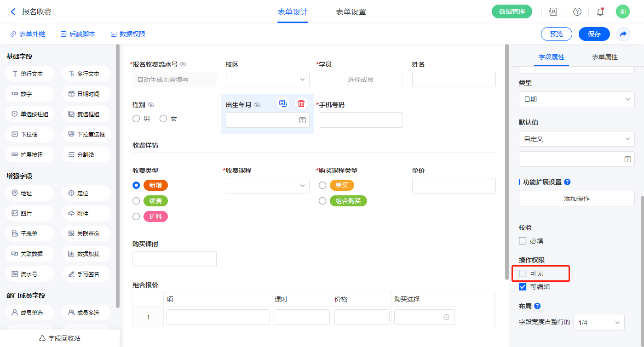Viewport: 644px width, 347px height.
Task: Click the 添加操作 button
Action: click(x=576, y=199)
